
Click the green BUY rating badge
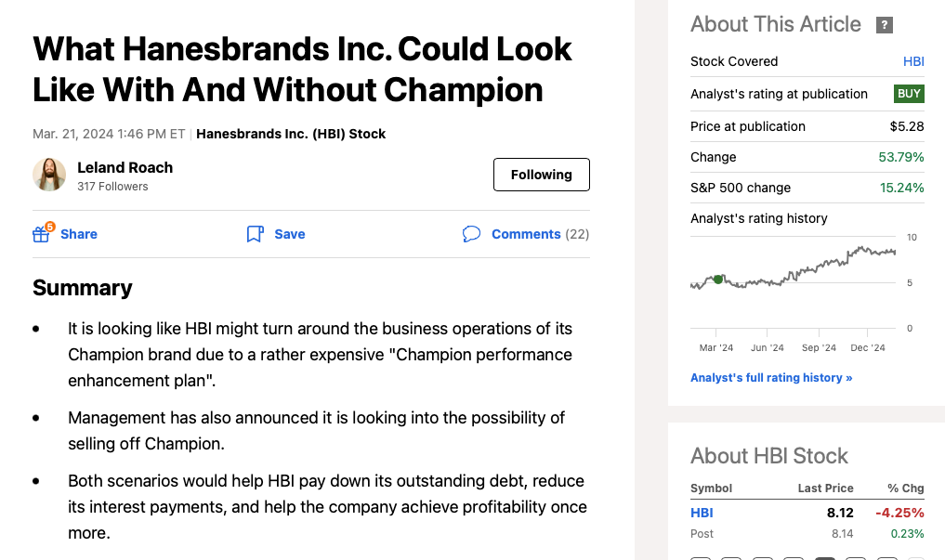[909, 94]
